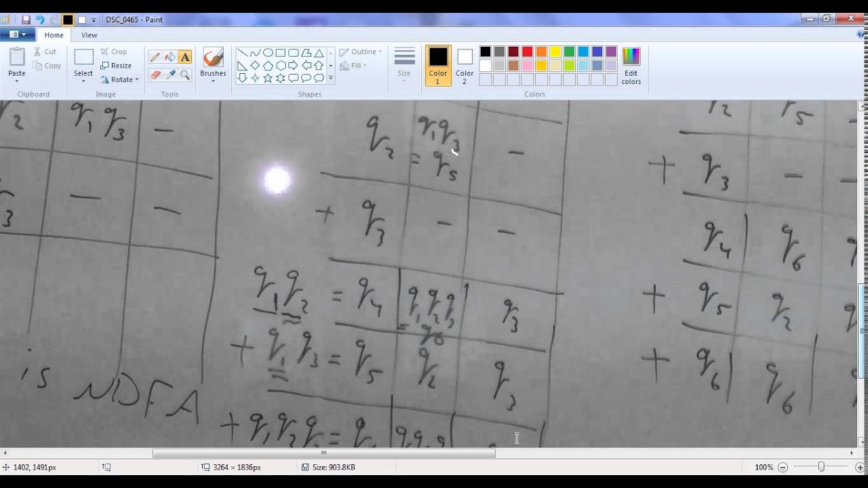Choose the Left arrow shape

pos(307,66)
